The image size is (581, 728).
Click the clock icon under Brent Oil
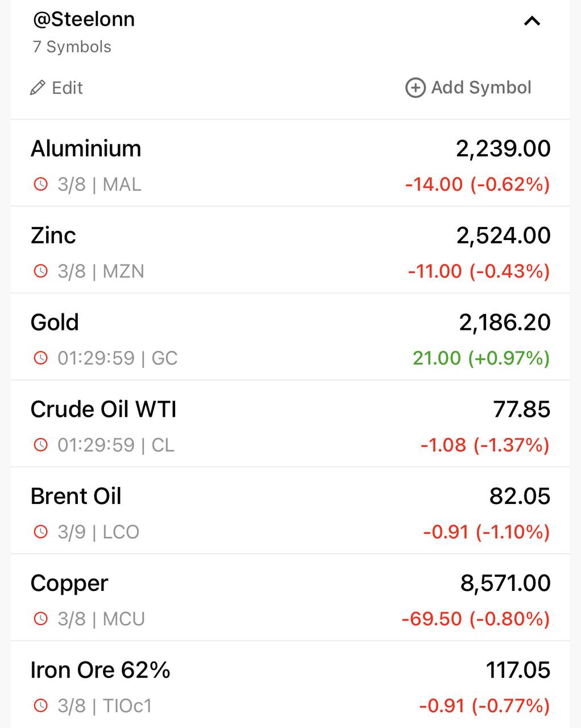tap(41, 532)
